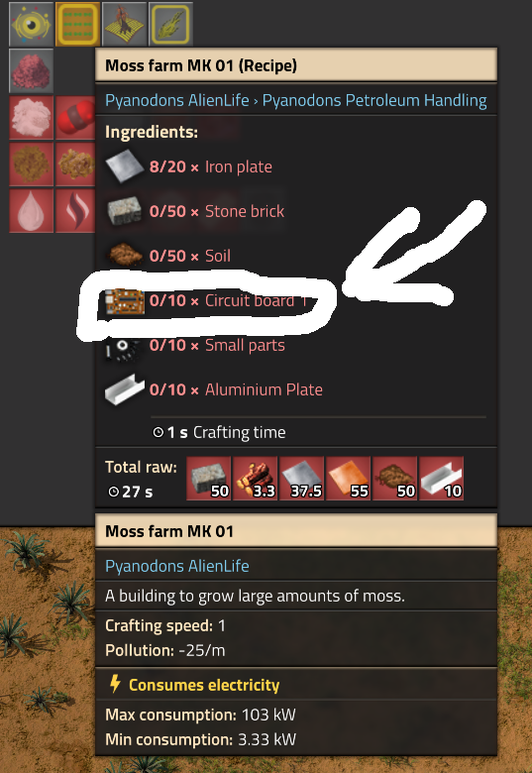Viewport: 532px width, 773px height.
Task: Pick the dark red moss pile icon
Action: coord(31,70)
